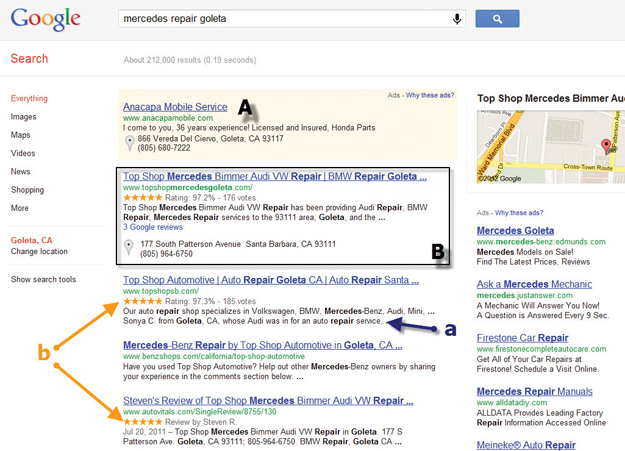The height and width of the screenshot is (451, 625).
Task: Open Steven's Review of Top Shop result
Action: tap(268, 400)
